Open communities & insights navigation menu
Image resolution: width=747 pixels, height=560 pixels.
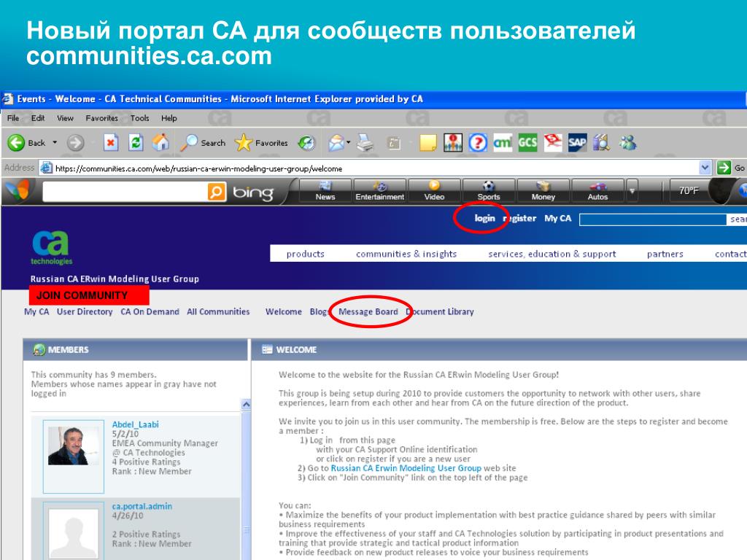pyautogui.click(x=406, y=254)
